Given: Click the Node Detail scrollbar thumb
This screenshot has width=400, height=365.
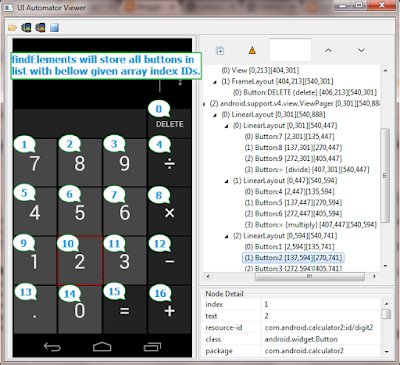Looking at the screenshot, I should tap(386, 314).
